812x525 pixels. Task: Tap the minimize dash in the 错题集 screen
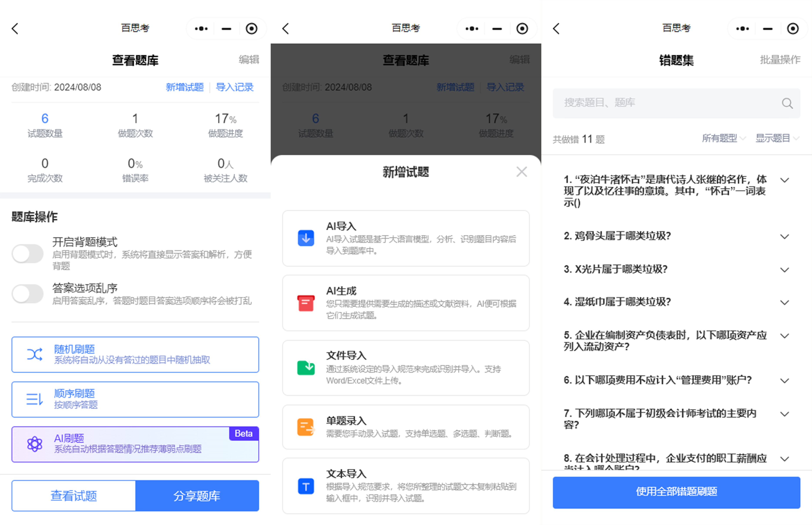click(768, 29)
